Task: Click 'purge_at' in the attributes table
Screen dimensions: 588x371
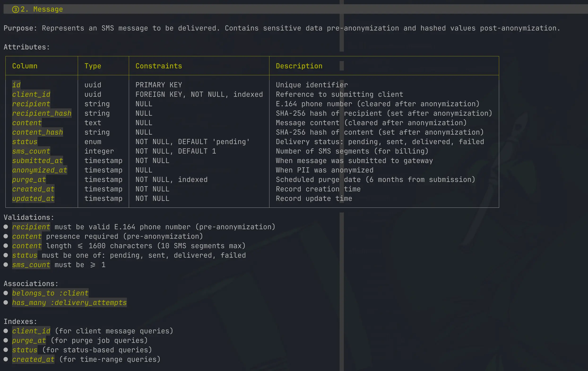Action: point(29,180)
